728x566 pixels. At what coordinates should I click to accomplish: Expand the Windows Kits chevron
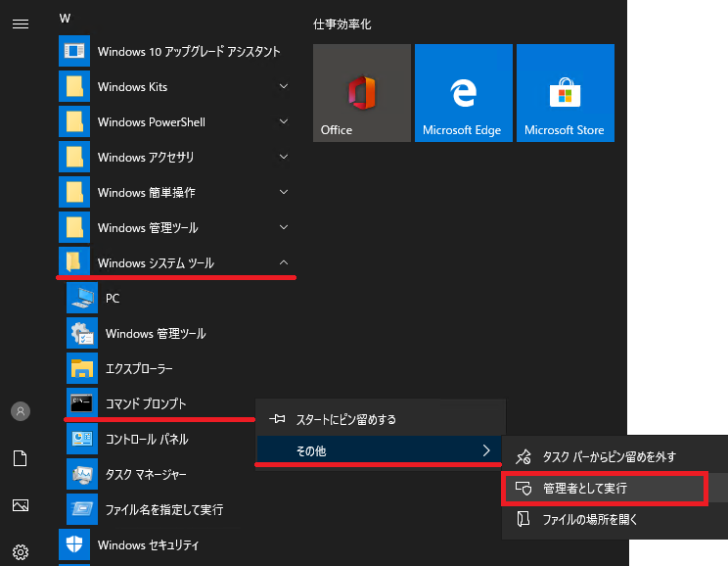(284, 86)
